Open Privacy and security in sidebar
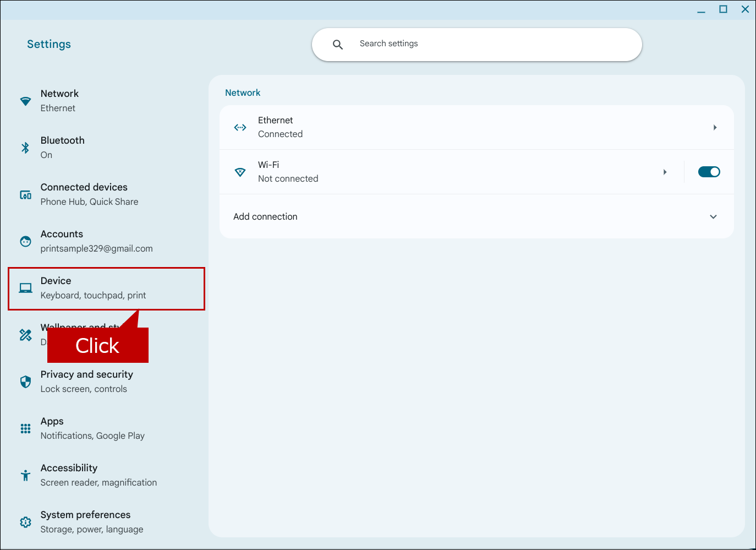 [x=107, y=382]
